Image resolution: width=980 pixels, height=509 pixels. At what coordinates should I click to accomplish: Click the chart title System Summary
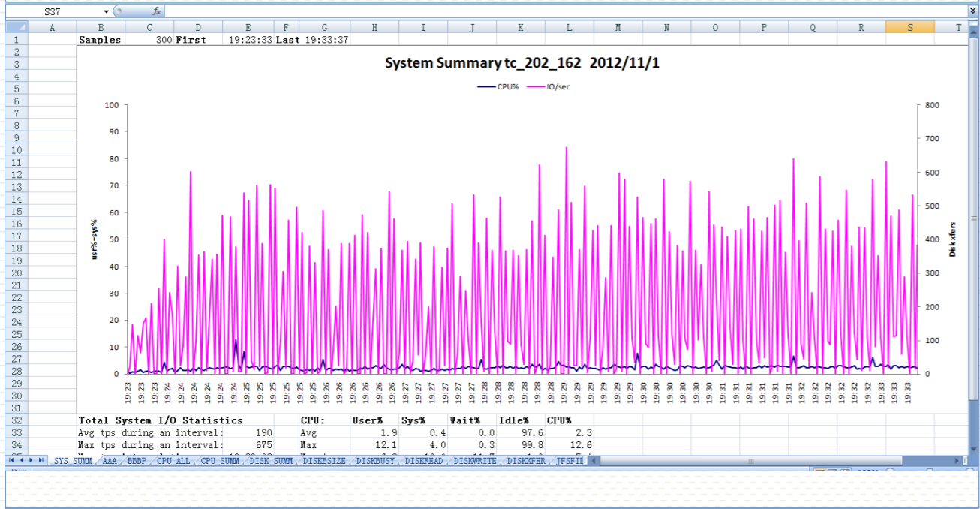click(522, 63)
